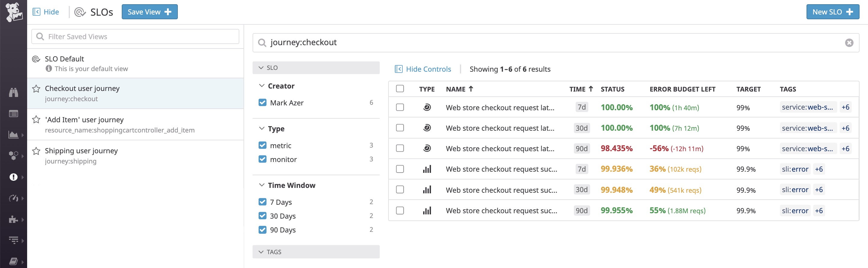Viewport: 868px width, 268px height.
Task: Open the Dashboards area-chart sidebar icon
Action: pos(14,135)
